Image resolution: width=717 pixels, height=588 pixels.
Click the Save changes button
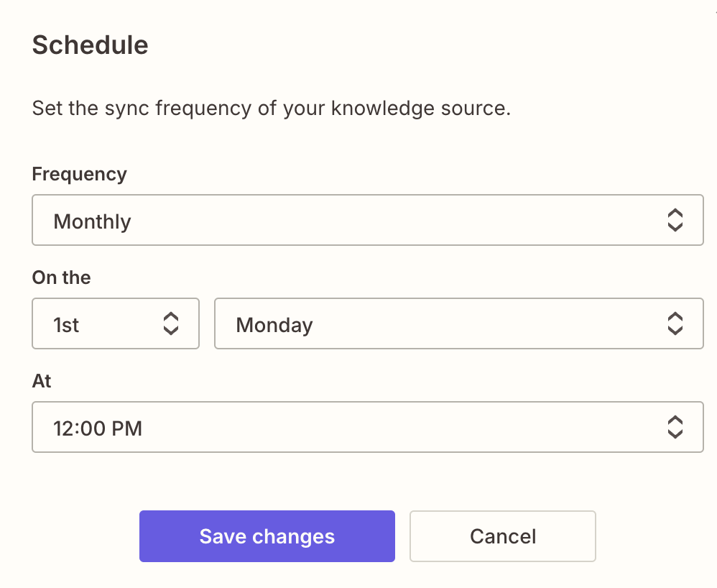coord(267,536)
